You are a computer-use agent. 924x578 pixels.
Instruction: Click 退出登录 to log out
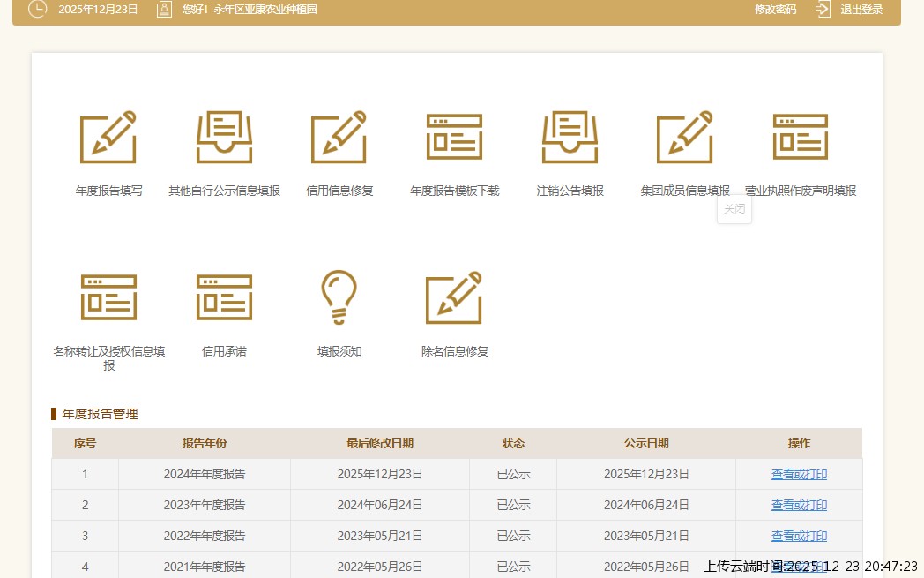[861, 10]
